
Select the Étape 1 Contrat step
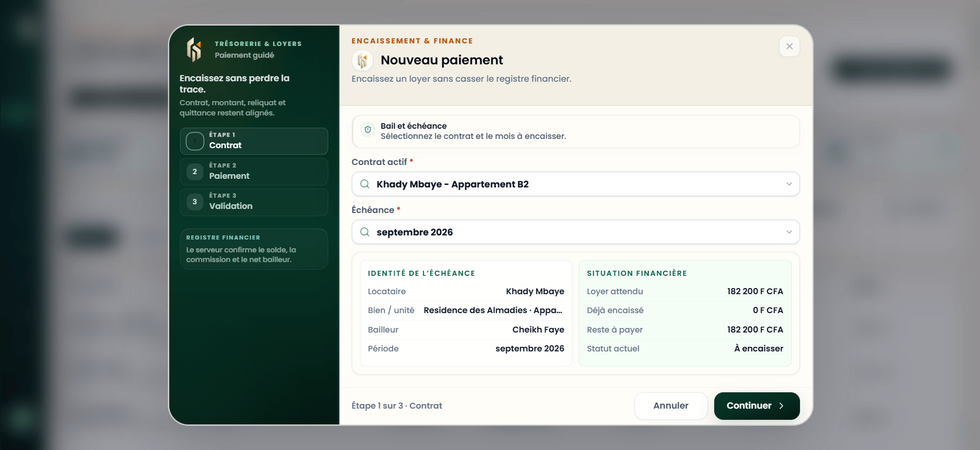pyautogui.click(x=254, y=141)
